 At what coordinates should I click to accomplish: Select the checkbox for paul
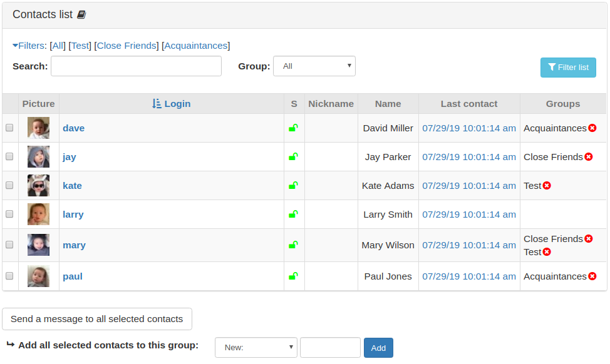(x=9, y=275)
